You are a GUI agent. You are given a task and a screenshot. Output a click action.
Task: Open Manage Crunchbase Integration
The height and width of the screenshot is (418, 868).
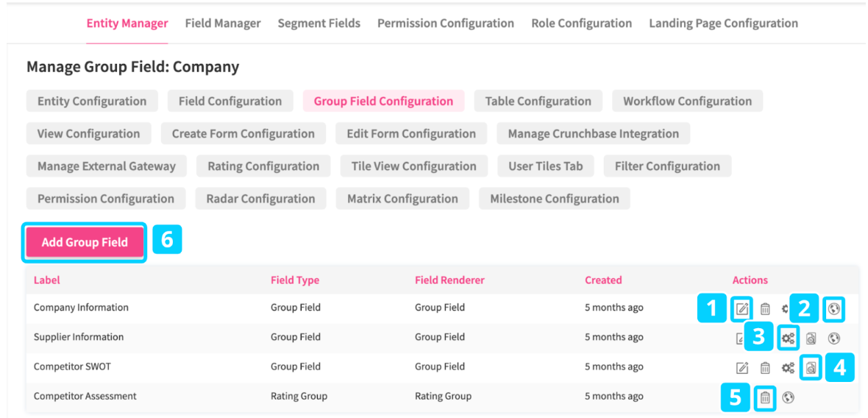(593, 134)
